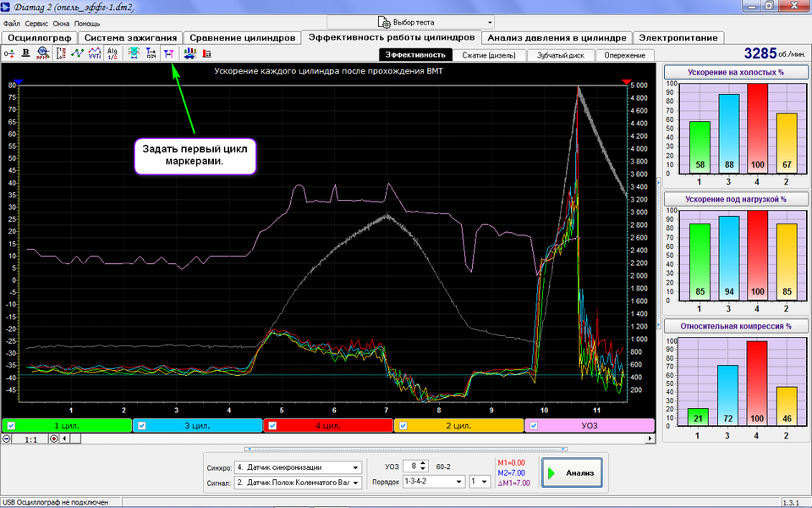Select the Эффективность работы цилиндров tab

point(392,37)
